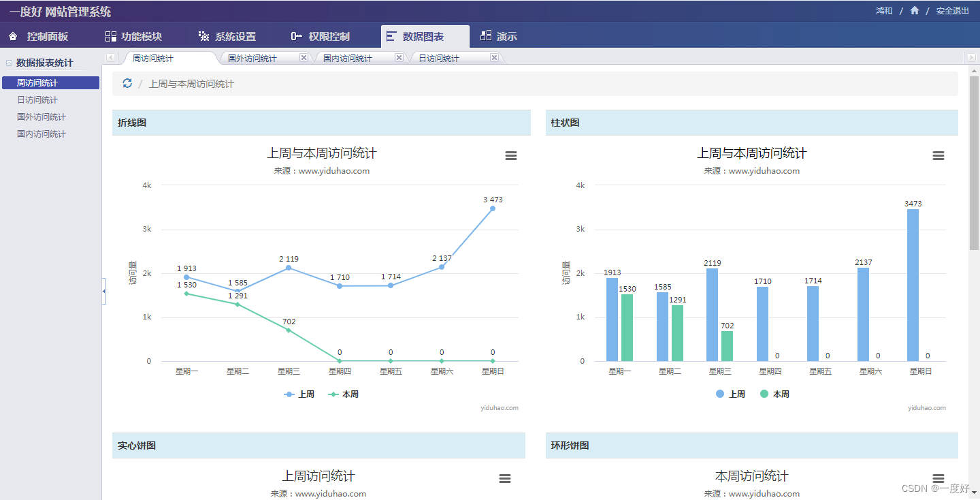The height and width of the screenshot is (500, 980).
Task: Open the 功能模块 menu
Action: click(134, 37)
